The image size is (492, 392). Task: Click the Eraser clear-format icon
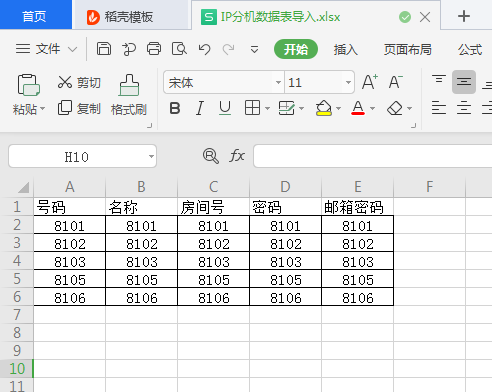point(395,108)
